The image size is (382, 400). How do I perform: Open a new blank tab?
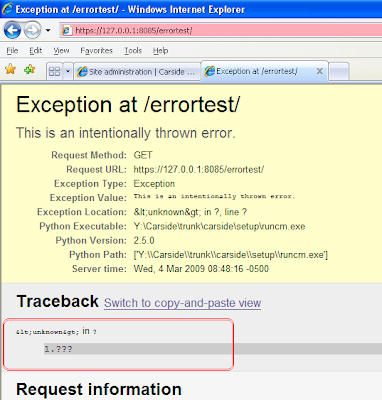[x=338, y=71]
